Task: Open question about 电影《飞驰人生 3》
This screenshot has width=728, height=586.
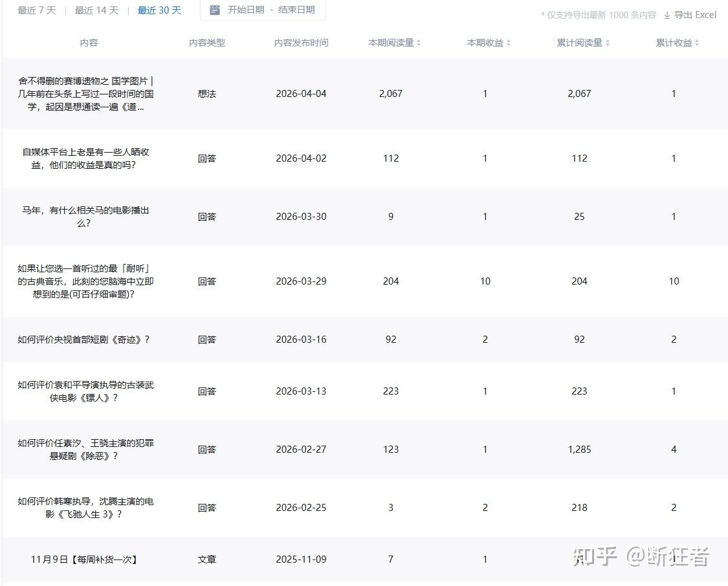Action: coord(85,508)
